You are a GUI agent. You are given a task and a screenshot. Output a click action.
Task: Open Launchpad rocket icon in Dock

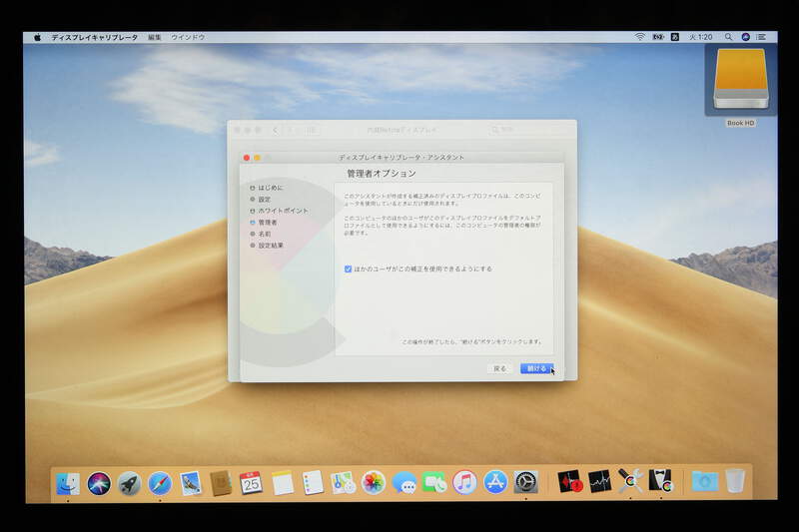[129, 483]
